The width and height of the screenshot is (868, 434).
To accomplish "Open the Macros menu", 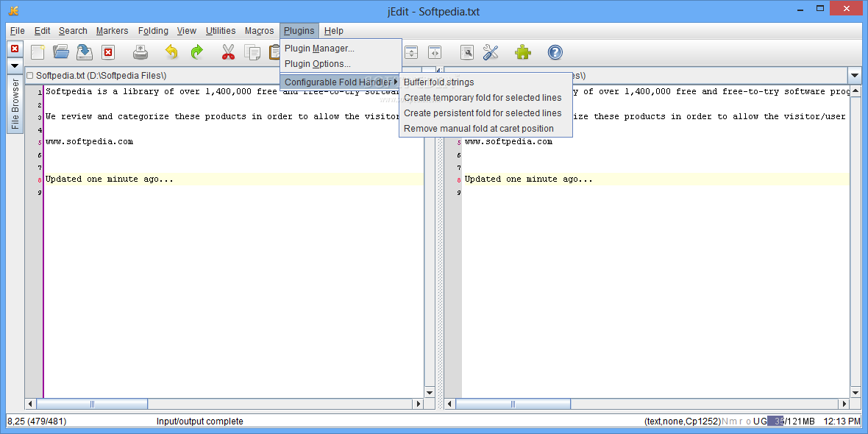I will 259,31.
